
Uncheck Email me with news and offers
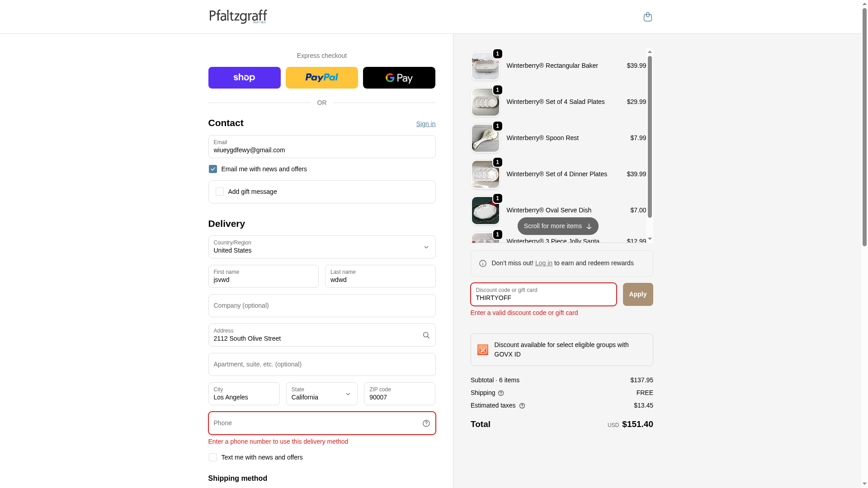(x=212, y=169)
